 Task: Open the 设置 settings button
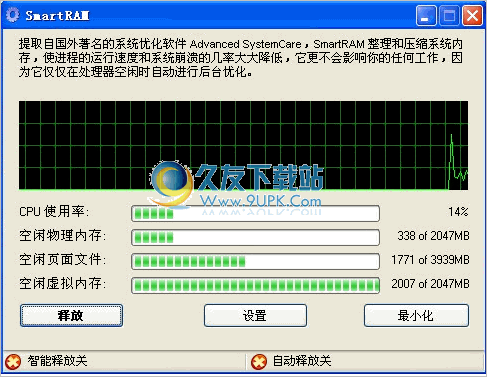tap(255, 315)
